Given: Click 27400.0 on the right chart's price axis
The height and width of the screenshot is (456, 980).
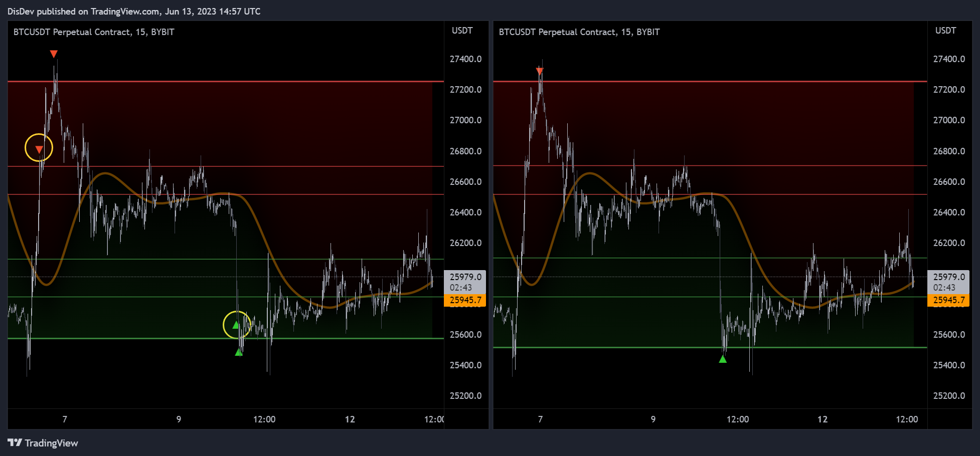Looking at the screenshot, I should [949, 59].
